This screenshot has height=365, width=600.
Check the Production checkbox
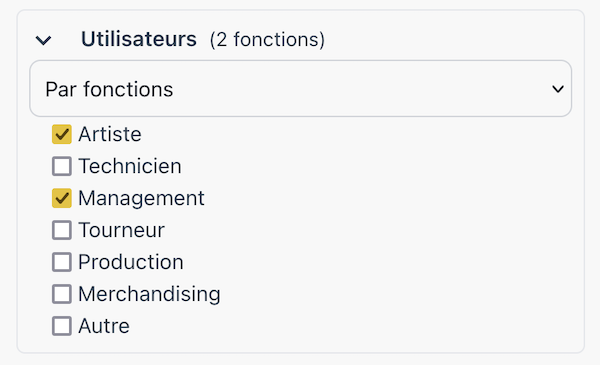pyautogui.click(x=62, y=262)
